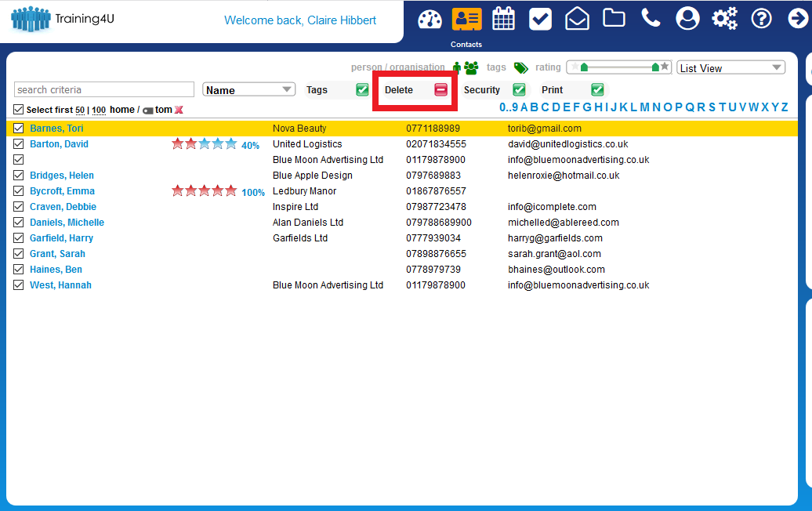Viewport: 812px width, 511px height.
Task: Open the user profile icon
Action: click(687, 19)
